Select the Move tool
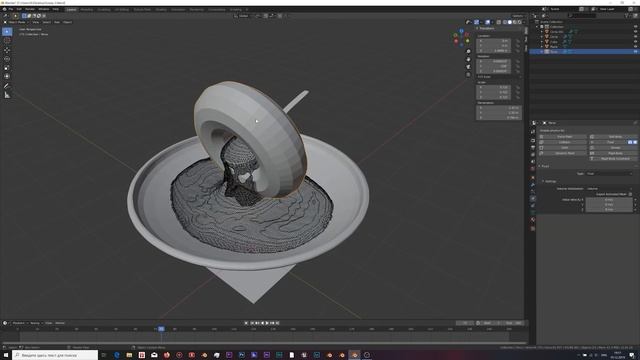Screen dimensions: 640x360 coord(7,50)
